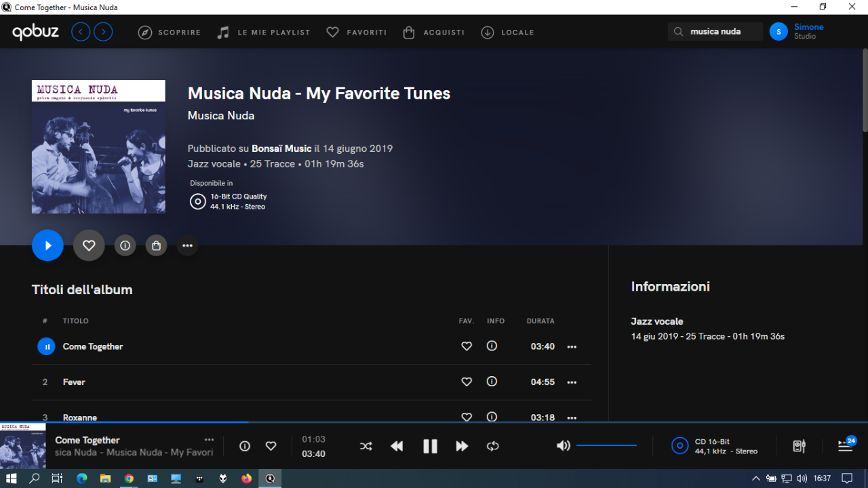Open the Musica Nuda artist link under the title
This screenshot has width=868, height=488.
221,115
